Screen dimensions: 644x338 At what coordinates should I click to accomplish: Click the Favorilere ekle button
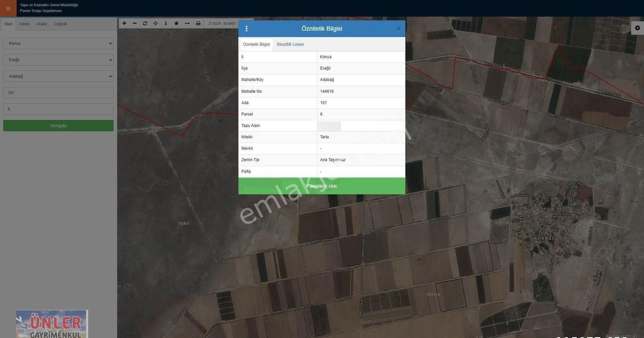tap(322, 186)
